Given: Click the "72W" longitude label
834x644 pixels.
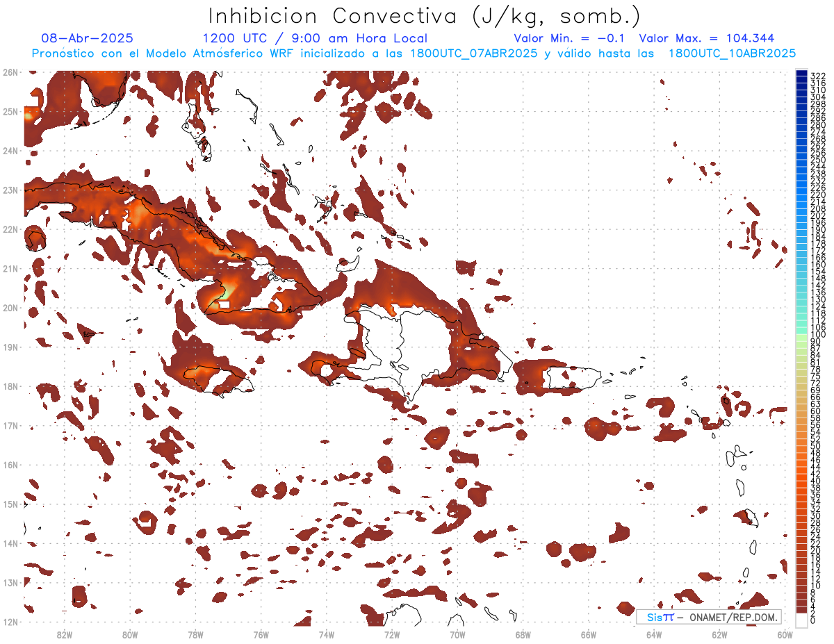Looking at the screenshot, I should 392,634.
